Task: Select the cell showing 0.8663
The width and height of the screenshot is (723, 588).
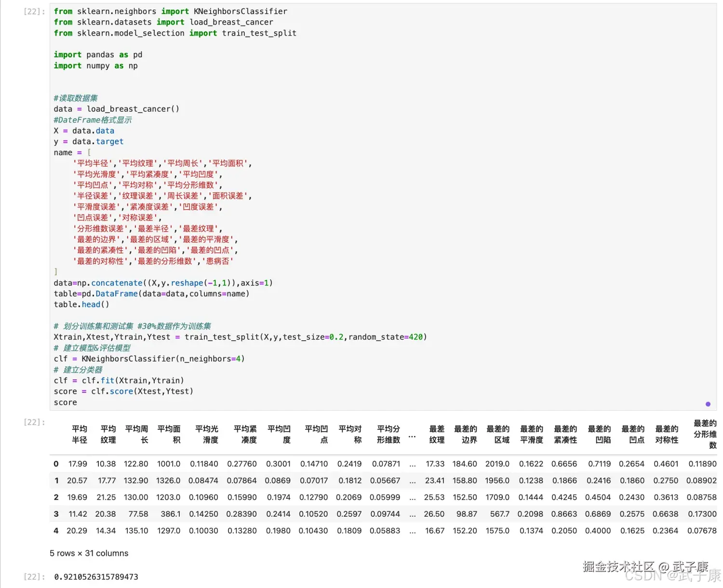Action: coord(564,514)
